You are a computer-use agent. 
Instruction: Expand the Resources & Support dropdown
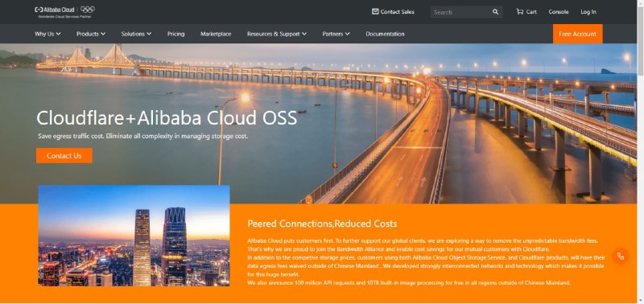click(x=277, y=34)
